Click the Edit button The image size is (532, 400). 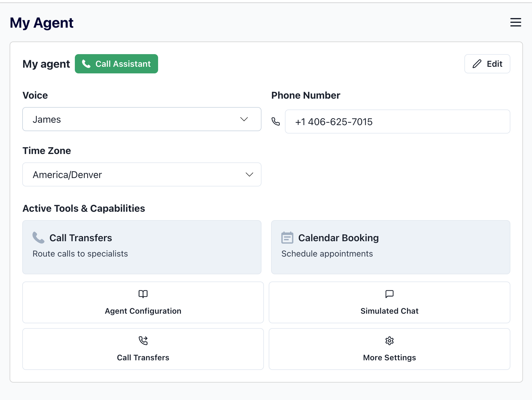[x=487, y=64]
